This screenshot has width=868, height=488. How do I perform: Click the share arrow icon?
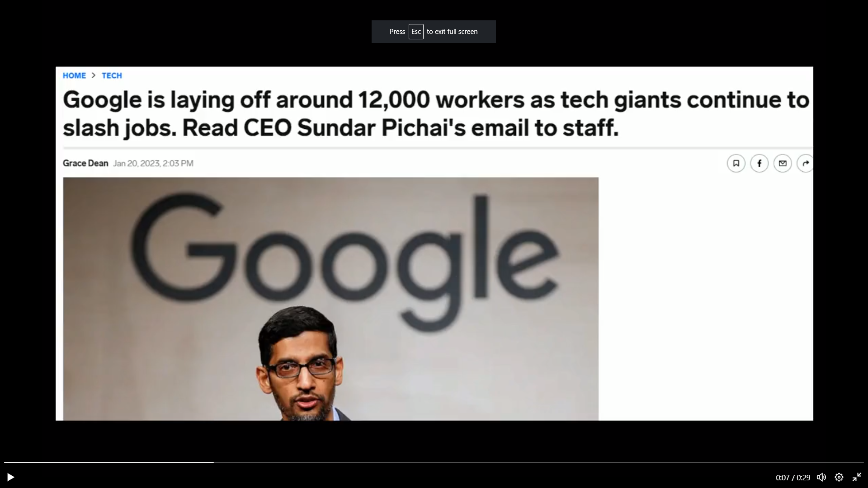(x=805, y=163)
